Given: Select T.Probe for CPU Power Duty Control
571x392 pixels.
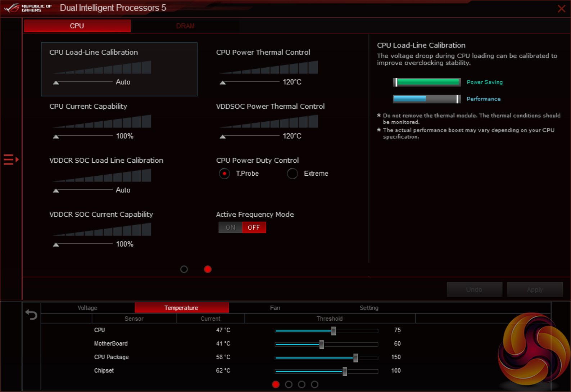Looking at the screenshot, I should pyautogui.click(x=225, y=174).
